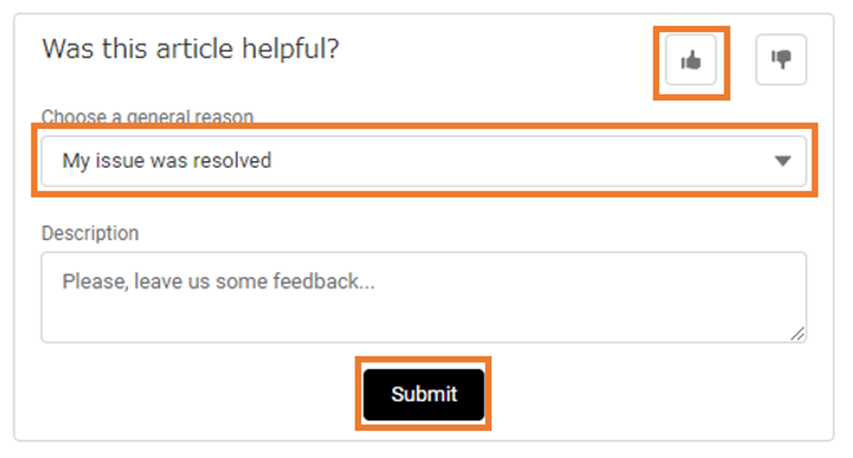This screenshot has width=853, height=458.
Task: Click the "My issue was resolved" text
Action: point(167,161)
